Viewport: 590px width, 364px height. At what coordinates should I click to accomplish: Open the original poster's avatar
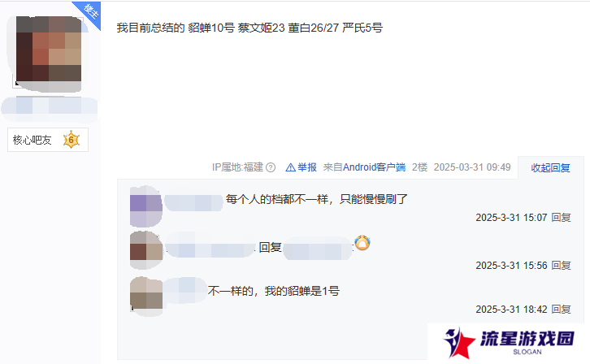[x=48, y=54]
